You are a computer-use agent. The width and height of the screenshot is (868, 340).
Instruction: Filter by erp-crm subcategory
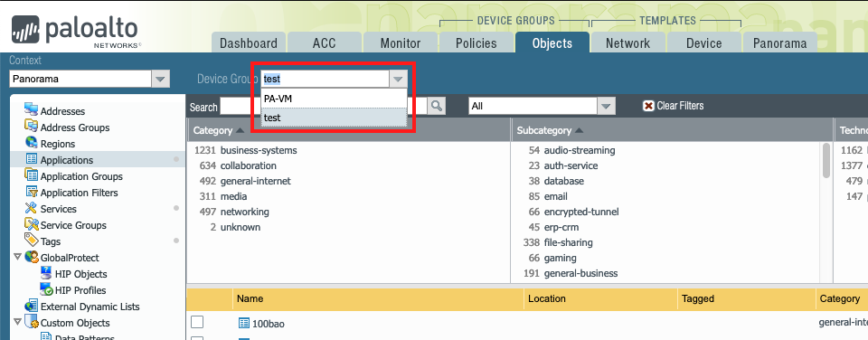[562, 227]
